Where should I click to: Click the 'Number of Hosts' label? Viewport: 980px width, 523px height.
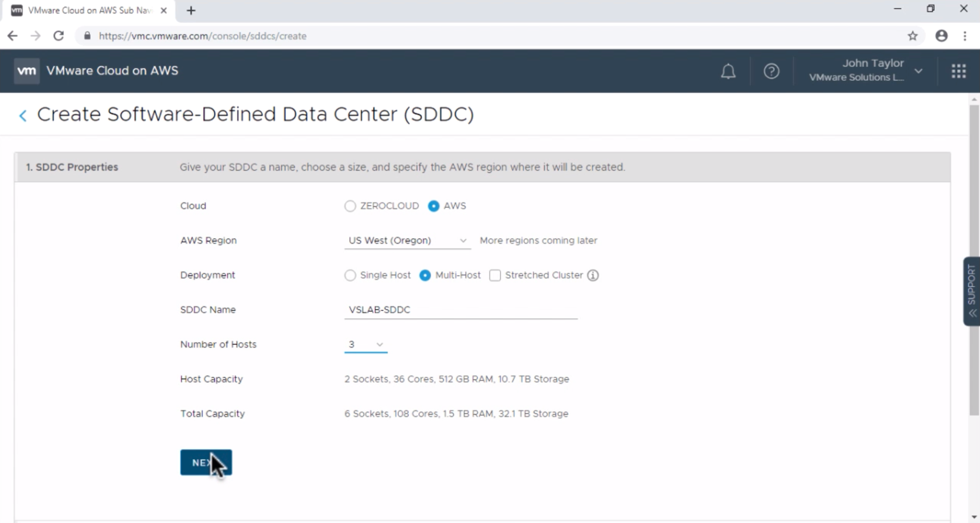(218, 344)
